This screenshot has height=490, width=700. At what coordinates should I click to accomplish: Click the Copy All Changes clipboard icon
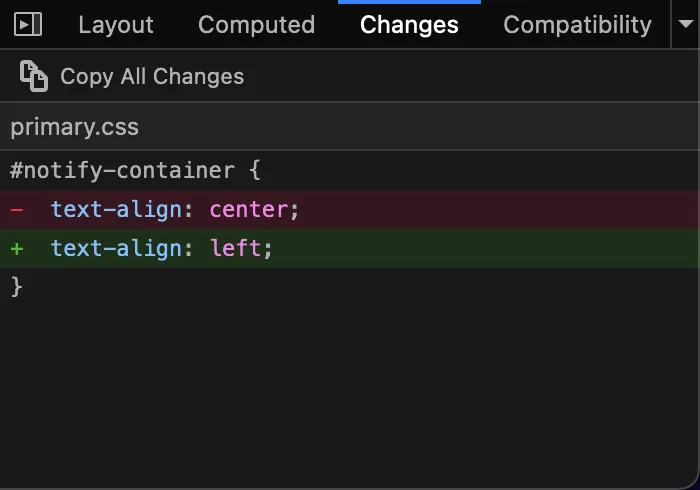(34, 76)
